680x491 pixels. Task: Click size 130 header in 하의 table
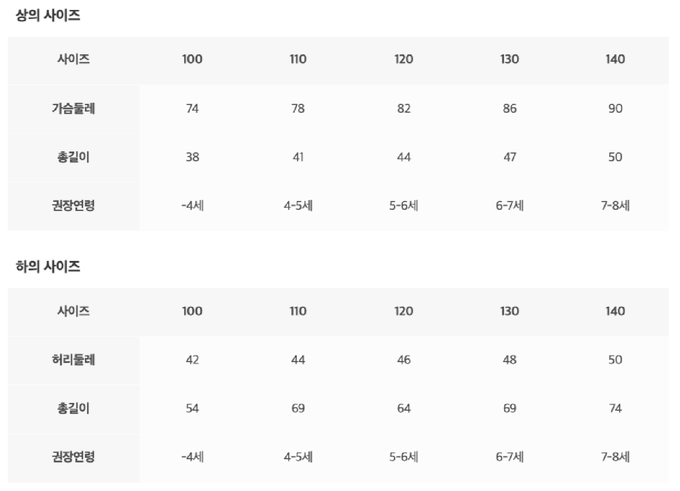[510, 311]
